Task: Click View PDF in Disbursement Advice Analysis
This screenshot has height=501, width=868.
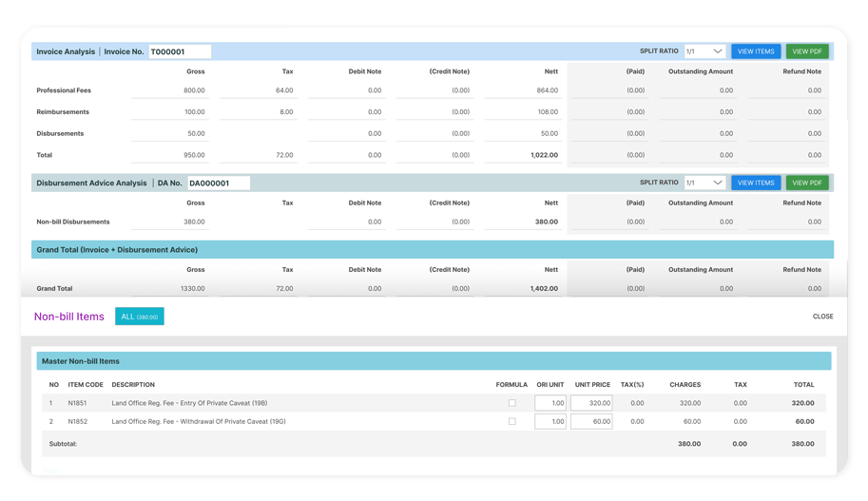Action: (807, 183)
